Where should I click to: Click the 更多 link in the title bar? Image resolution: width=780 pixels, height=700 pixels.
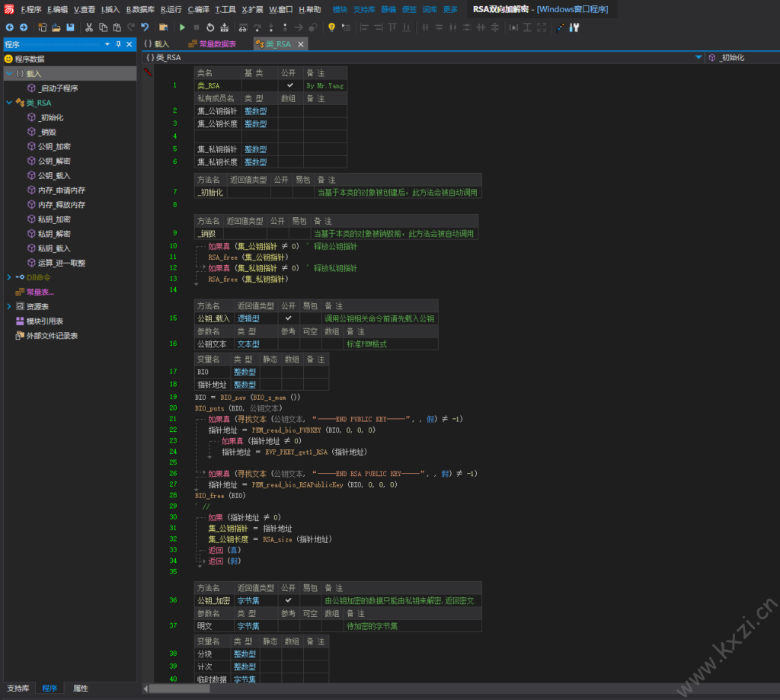[450, 9]
